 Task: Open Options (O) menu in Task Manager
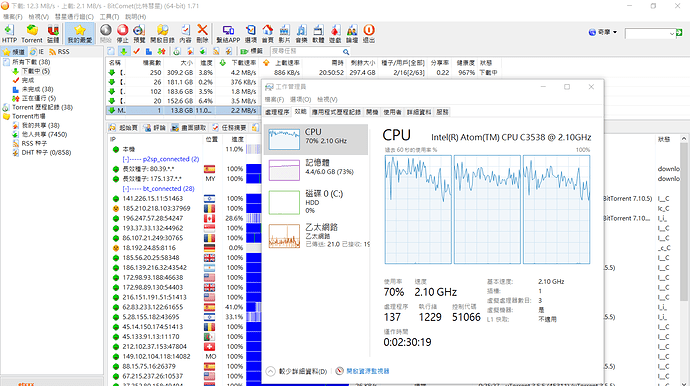301,99
